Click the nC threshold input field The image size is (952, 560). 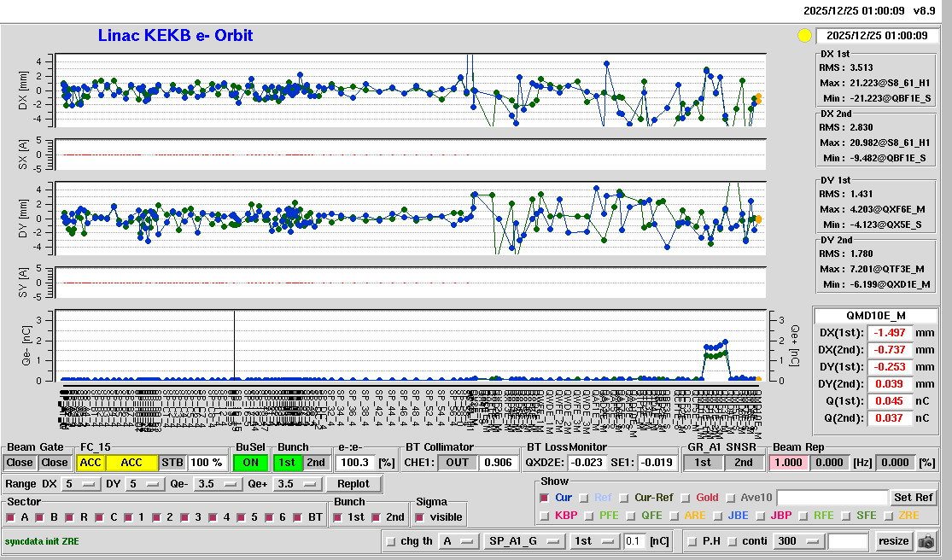tap(634, 540)
